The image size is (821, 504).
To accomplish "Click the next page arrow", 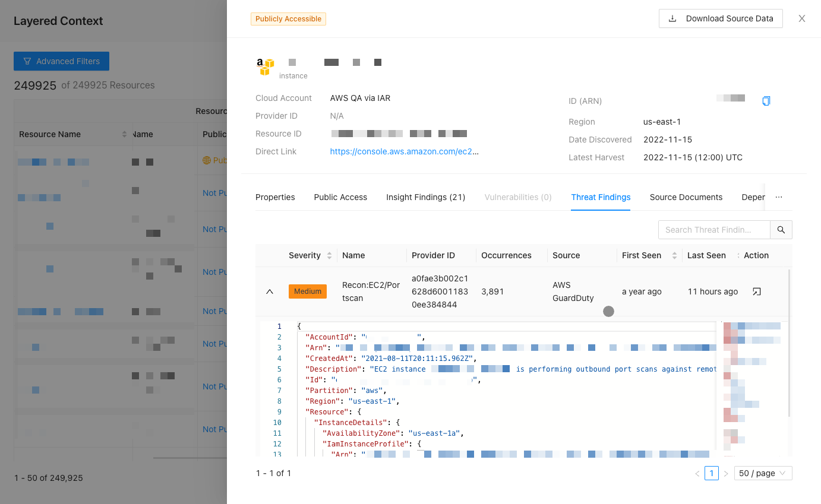I will coord(725,473).
